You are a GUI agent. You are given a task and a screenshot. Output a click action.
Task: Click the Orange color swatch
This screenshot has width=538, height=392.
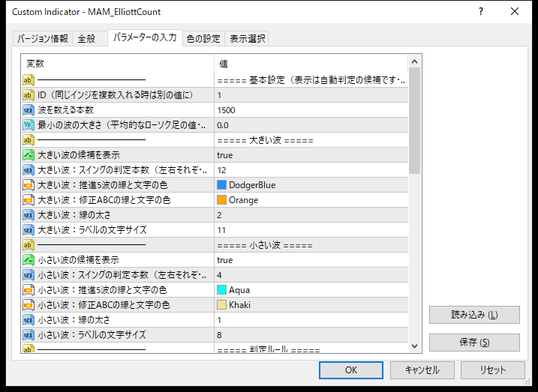click(221, 200)
